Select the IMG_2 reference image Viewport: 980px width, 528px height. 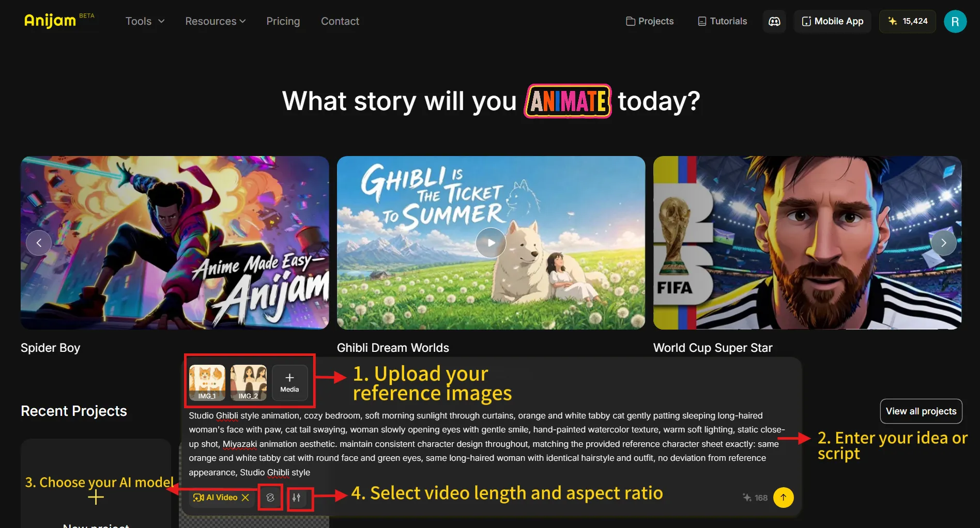point(248,383)
